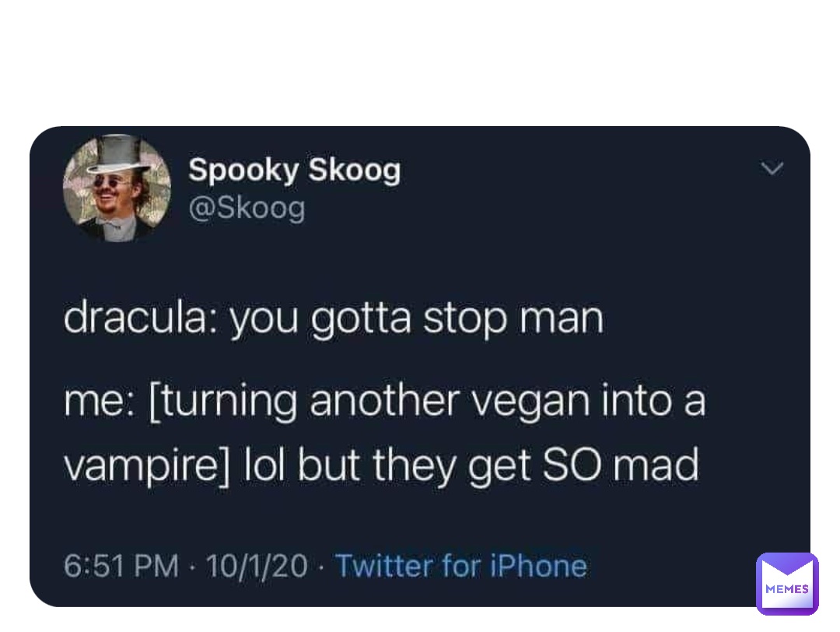Select the line 'dracula: you gotta stop man'

coord(333,320)
